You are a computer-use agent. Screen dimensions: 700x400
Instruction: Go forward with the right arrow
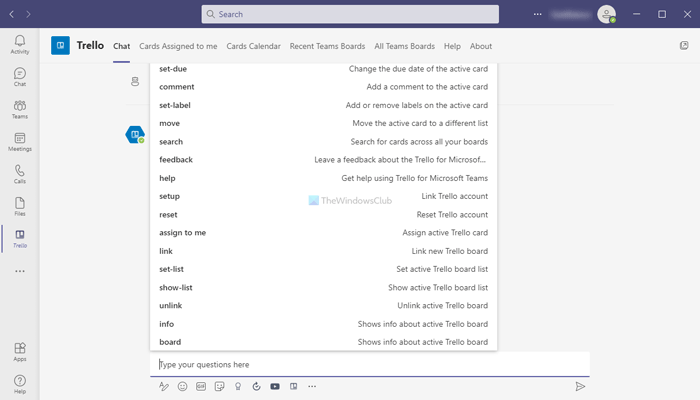28,14
